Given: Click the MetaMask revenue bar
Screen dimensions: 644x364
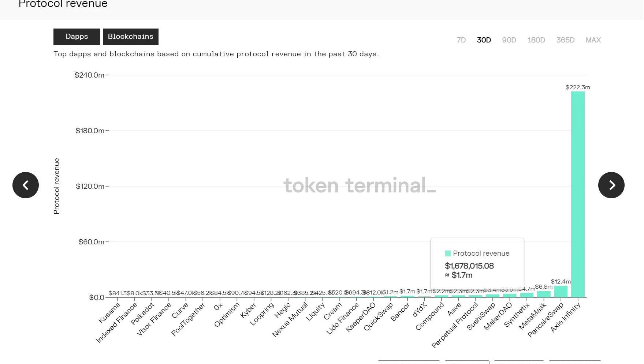Looking at the screenshot, I should click(544, 294).
